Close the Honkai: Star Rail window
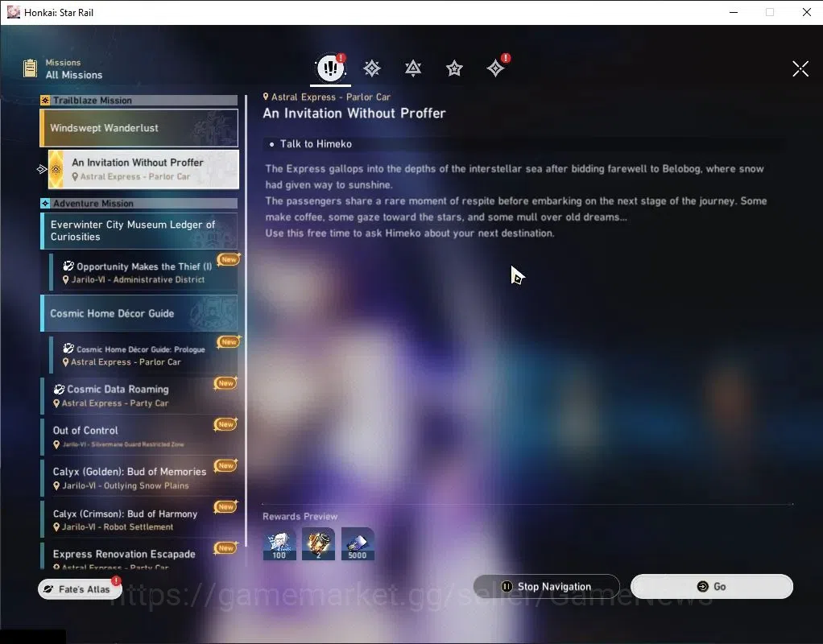 807,12
